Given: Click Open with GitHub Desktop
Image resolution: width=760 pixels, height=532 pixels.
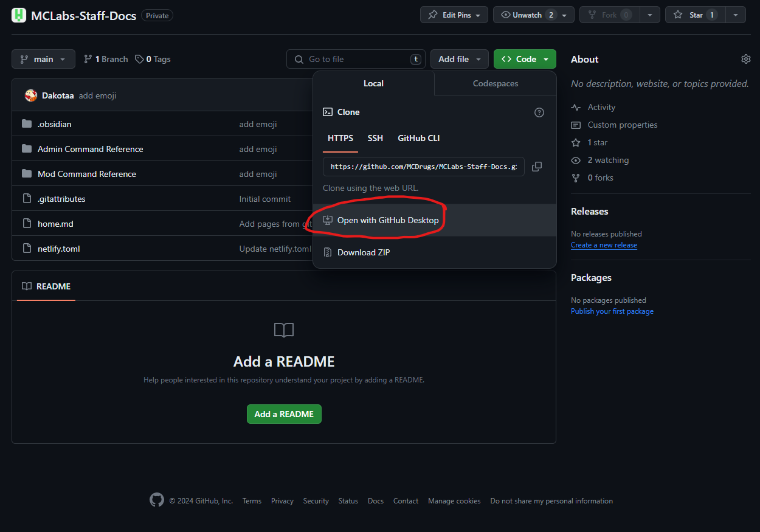Looking at the screenshot, I should click(x=388, y=220).
